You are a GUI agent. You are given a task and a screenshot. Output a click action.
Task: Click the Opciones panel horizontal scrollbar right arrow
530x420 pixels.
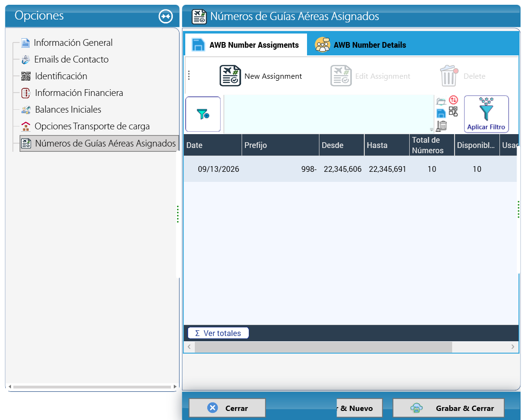pos(175,387)
